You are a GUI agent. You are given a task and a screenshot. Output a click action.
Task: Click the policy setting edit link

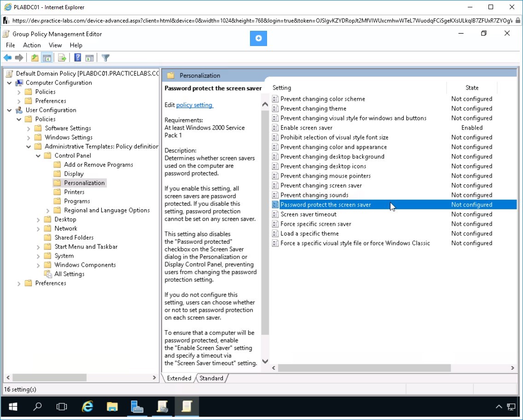coord(194,105)
